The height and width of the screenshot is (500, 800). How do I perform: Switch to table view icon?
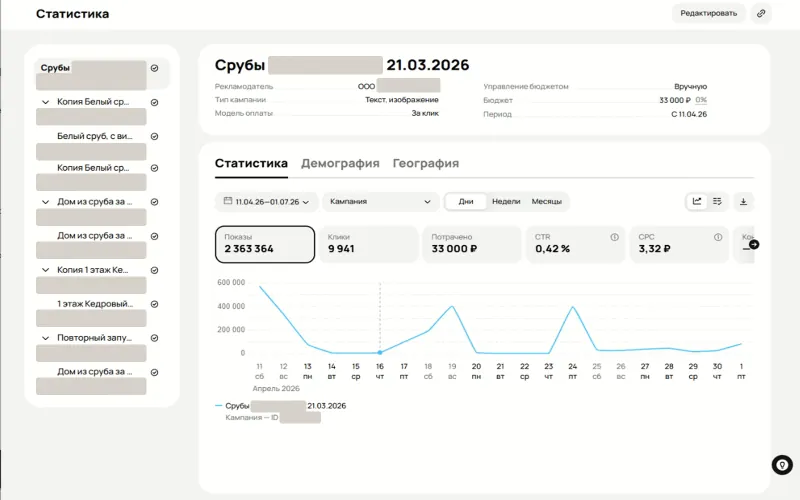pos(717,202)
